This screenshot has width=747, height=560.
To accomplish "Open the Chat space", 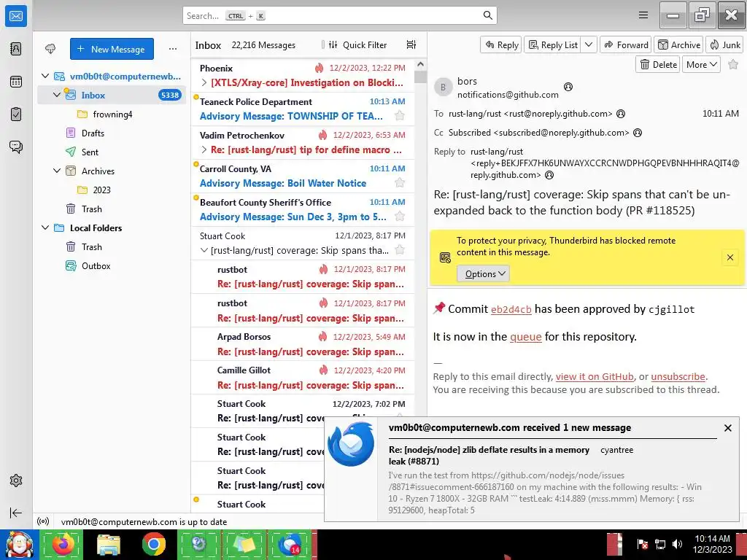I will [16, 147].
